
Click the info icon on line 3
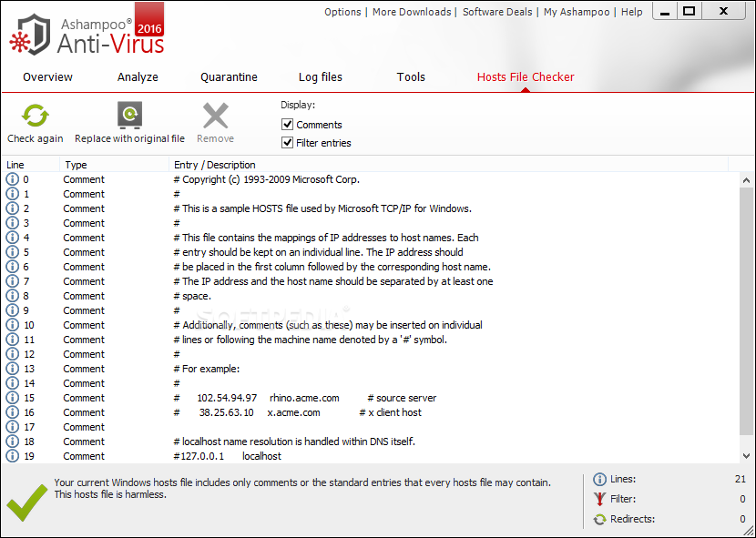(12, 223)
